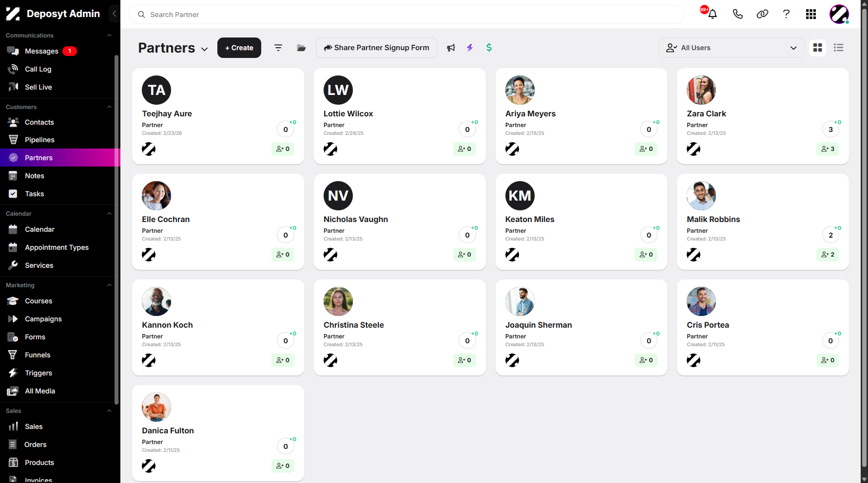Screen dimensions: 868x483
Task: Open the user profile avatar menu
Action: 839,14
